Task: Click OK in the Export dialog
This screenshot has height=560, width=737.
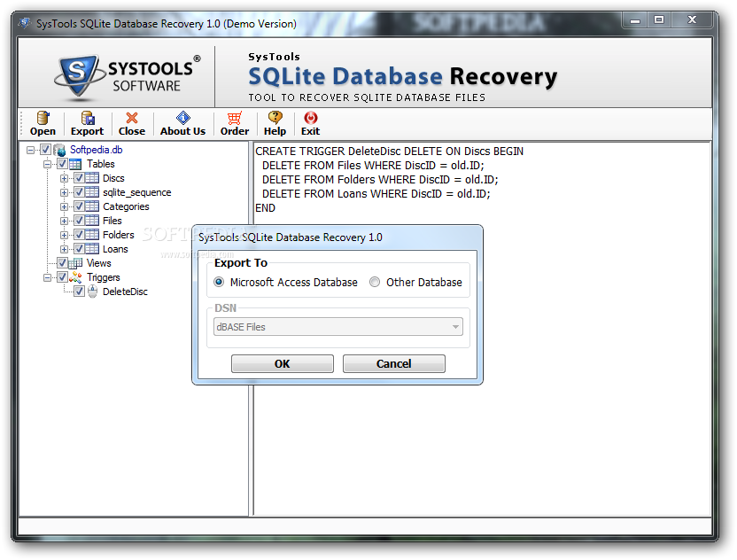Action: pyautogui.click(x=282, y=363)
